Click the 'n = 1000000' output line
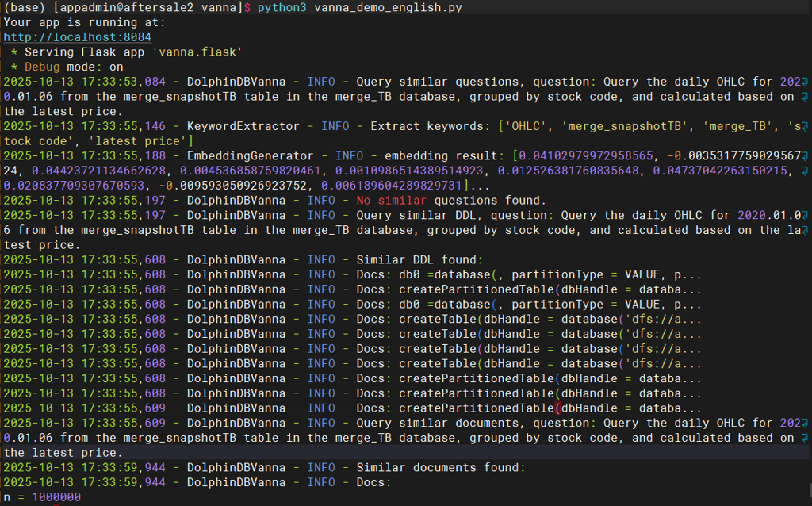 click(42, 497)
